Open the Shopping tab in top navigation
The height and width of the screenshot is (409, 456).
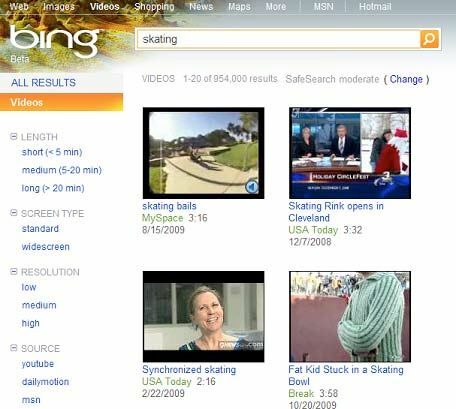(154, 7)
